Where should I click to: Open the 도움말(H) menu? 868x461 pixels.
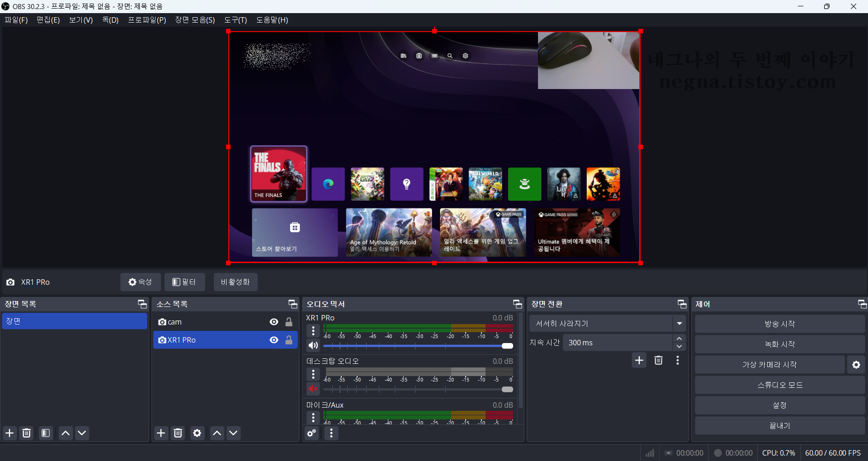tap(272, 20)
